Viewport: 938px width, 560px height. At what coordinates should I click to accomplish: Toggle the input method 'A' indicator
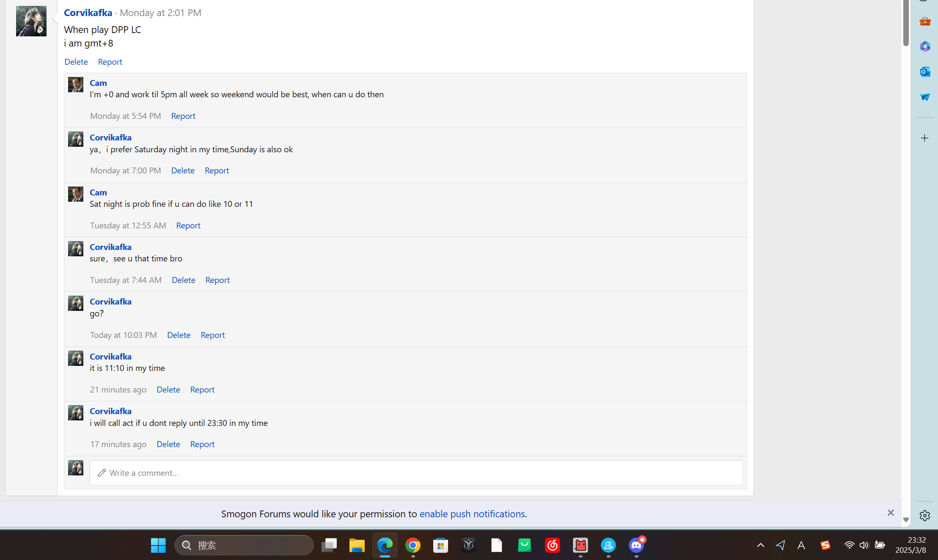801,545
